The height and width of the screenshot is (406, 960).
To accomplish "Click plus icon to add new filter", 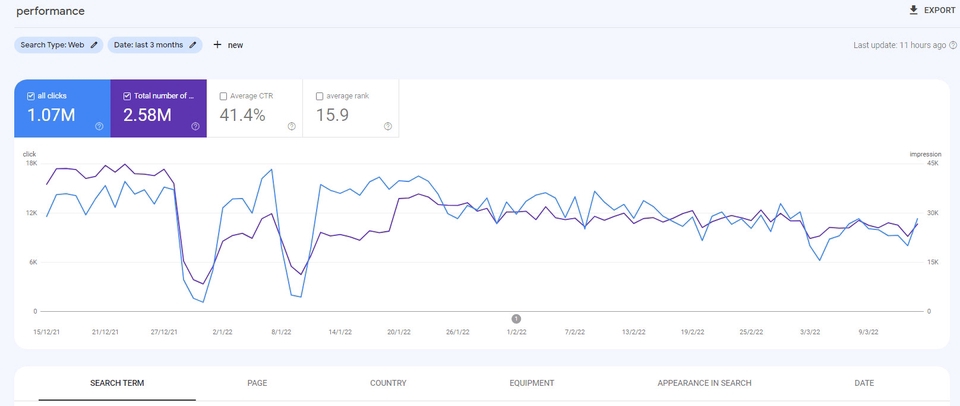I will [x=217, y=45].
